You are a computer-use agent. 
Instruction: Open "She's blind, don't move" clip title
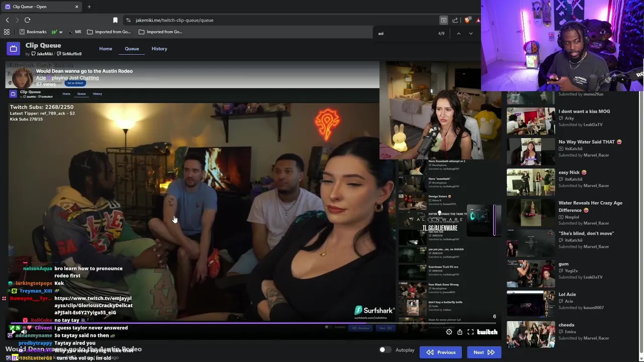pos(586,233)
